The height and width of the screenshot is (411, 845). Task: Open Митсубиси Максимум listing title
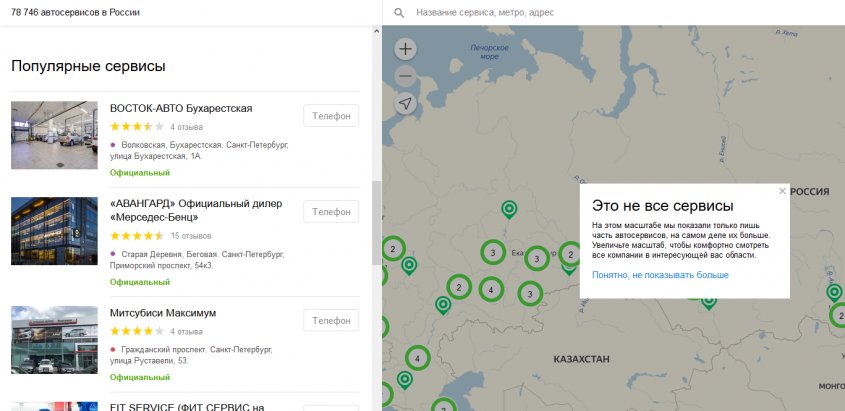point(163,313)
